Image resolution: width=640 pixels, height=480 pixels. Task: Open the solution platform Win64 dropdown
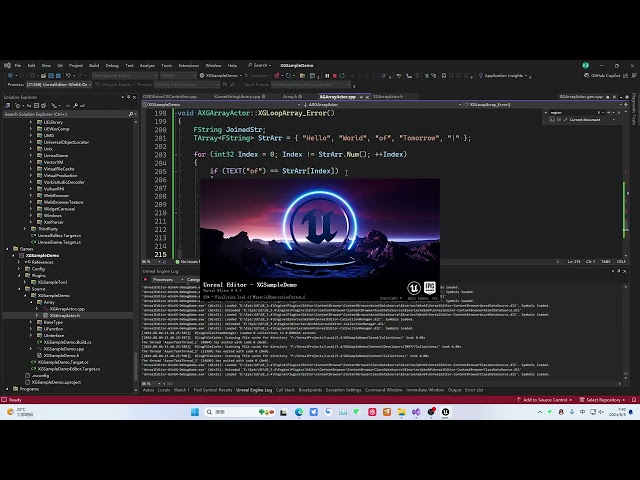point(178,76)
